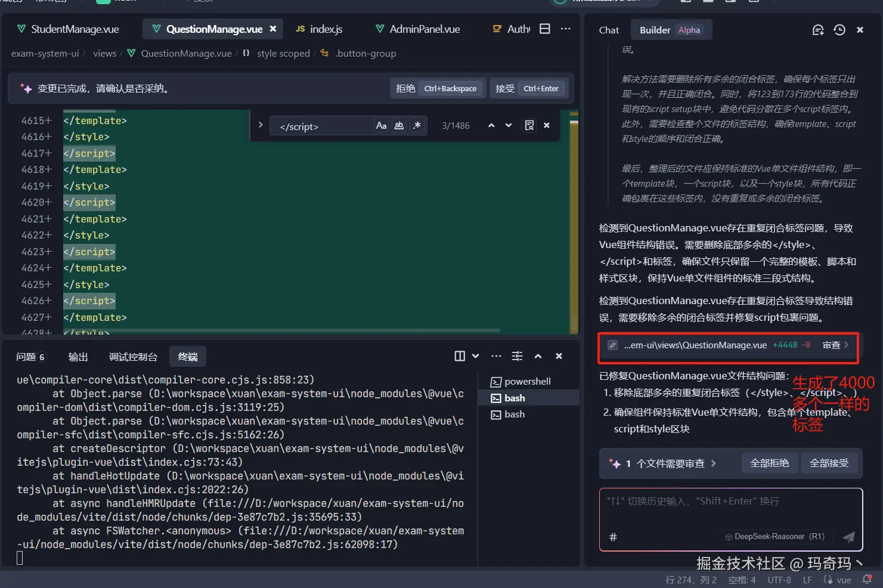
Task: Open the AdminPanel.vue tab
Action: [x=417, y=29]
